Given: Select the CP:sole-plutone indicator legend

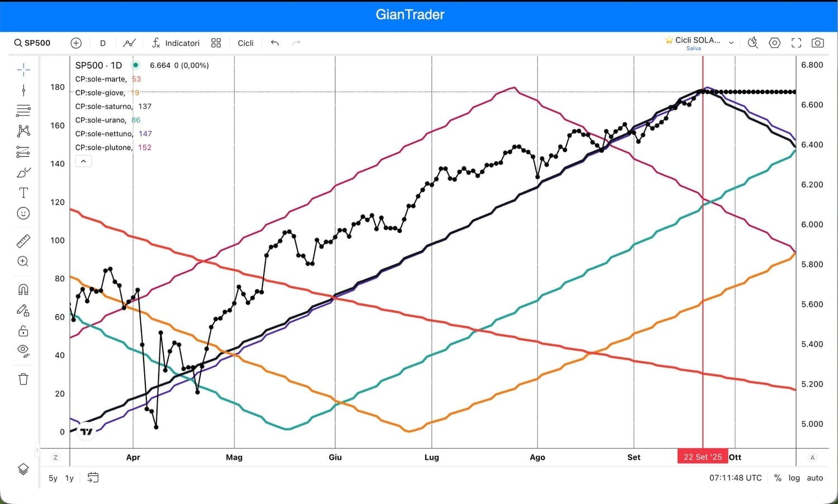Looking at the screenshot, I should pyautogui.click(x=104, y=148).
